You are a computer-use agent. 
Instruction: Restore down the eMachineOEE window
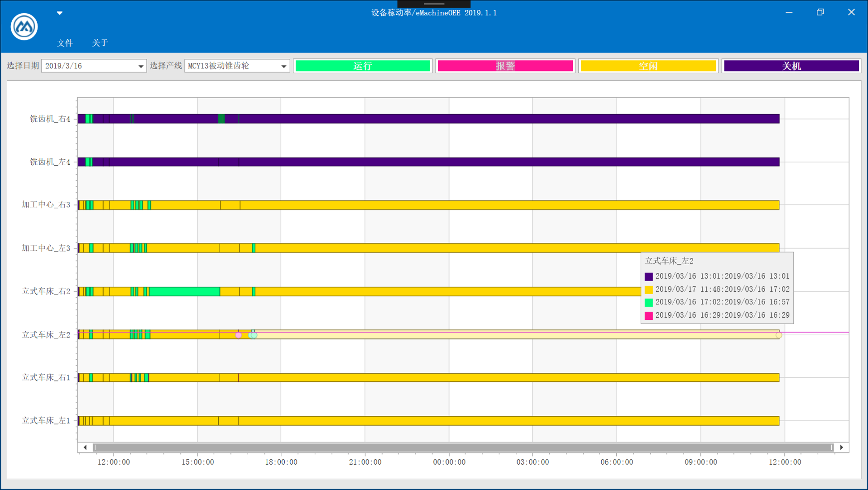(820, 13)
